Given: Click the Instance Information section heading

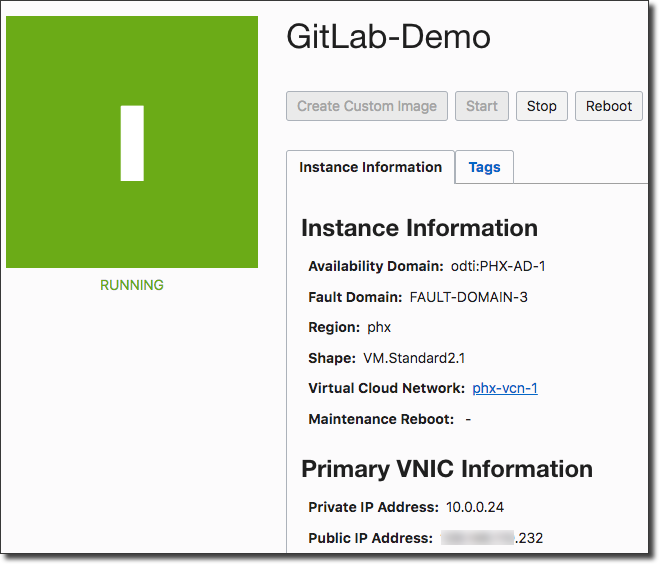Looking at the screenshot, I should 419,228.
